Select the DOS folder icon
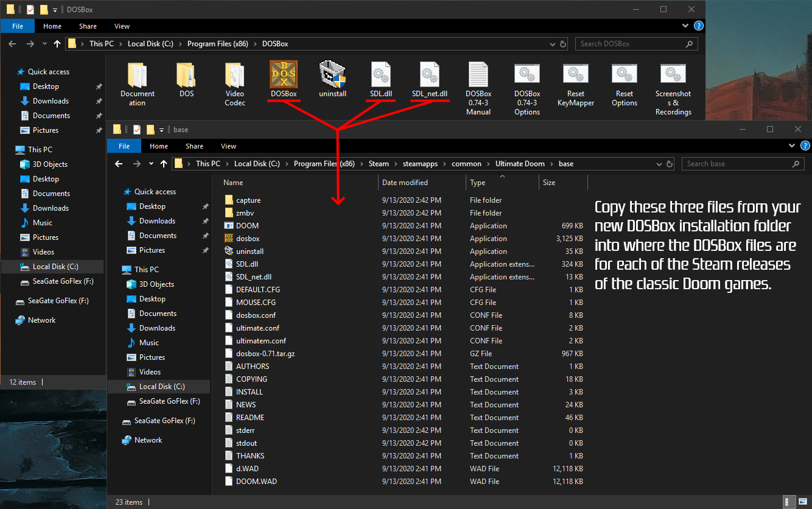 [186, 80]
